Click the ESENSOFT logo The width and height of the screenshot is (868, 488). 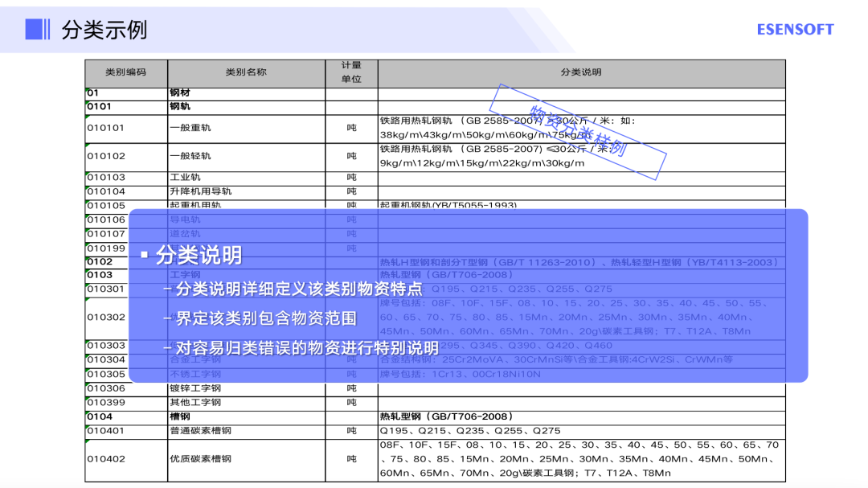(x=795, y=30)
